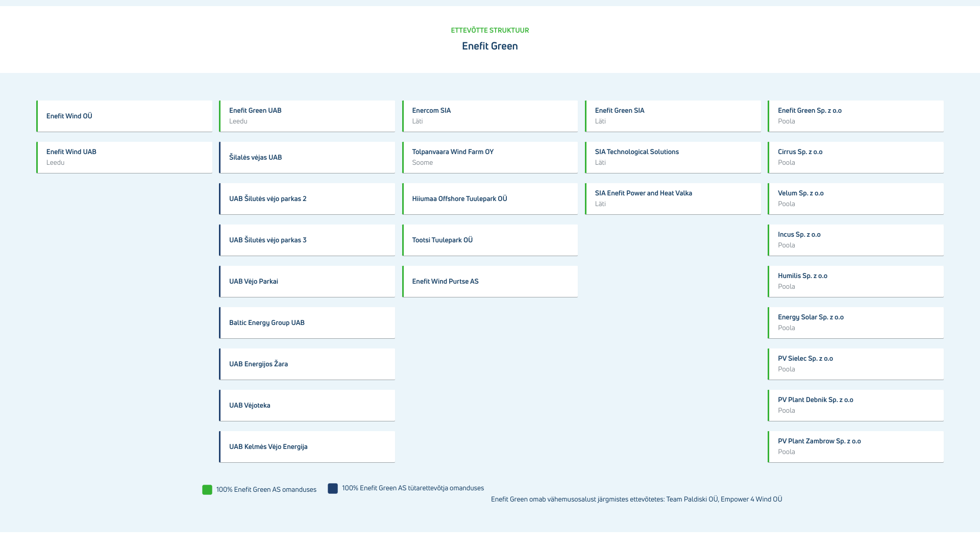Viewport: 980px width, 551px height.
Task: Click Enefit Green Sp. z o.o card
Action: (856, 116)
